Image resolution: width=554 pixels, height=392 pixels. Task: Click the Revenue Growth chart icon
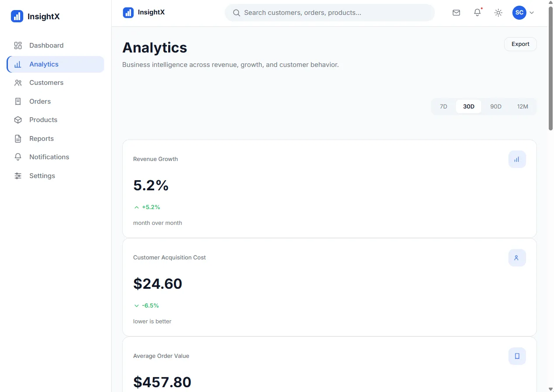point(517,159)
